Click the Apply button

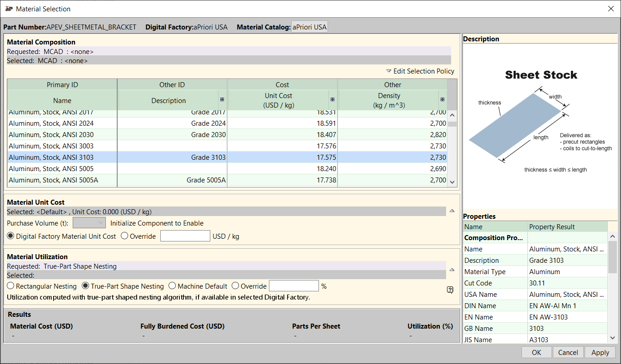click(600, 352)
